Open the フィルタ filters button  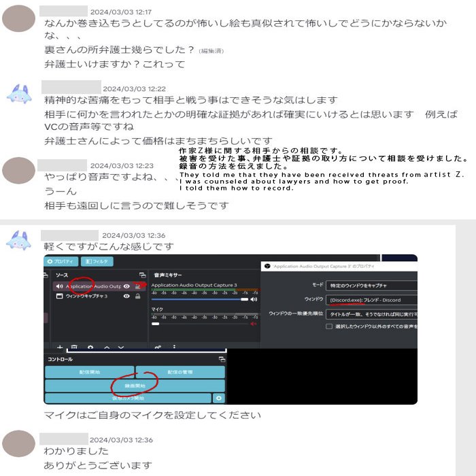[97, 261]
